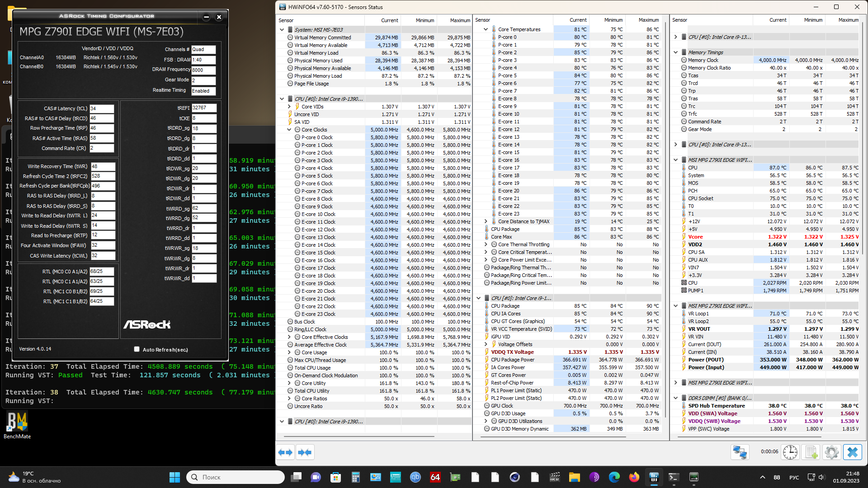The image size is (868, 488).
Task: Click the Sensor column header in right panel
Action: [x=679, y=20]
